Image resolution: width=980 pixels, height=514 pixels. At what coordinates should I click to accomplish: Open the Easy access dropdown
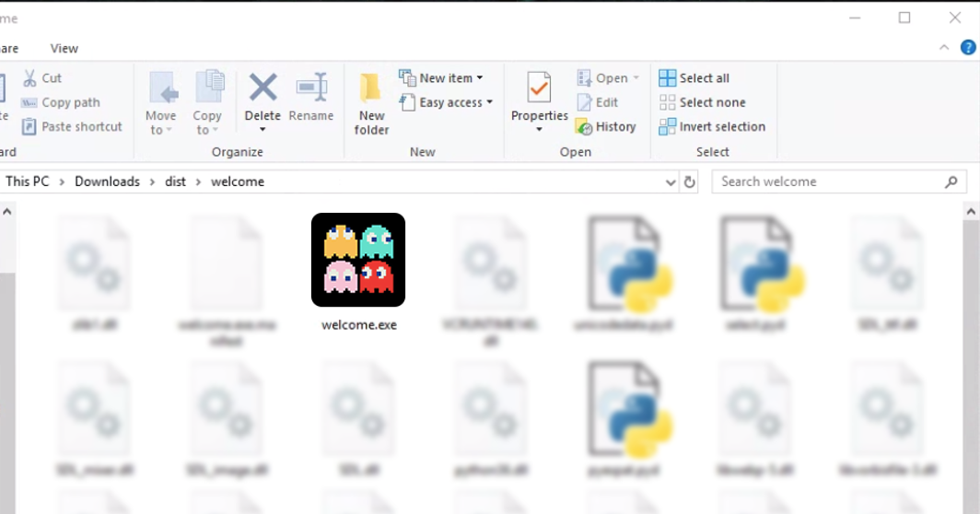coord(446,102)
